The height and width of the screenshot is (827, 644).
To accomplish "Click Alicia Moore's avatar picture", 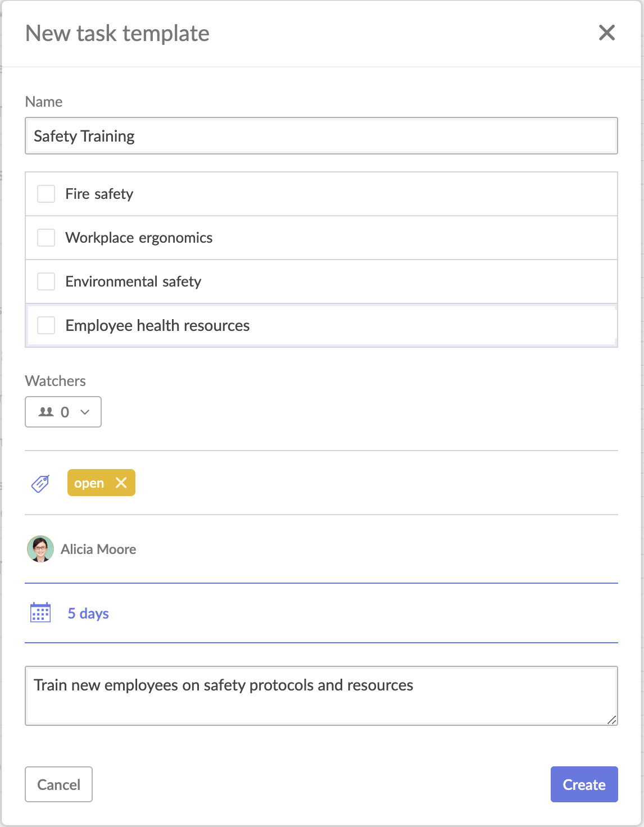I will coord(40,549).
